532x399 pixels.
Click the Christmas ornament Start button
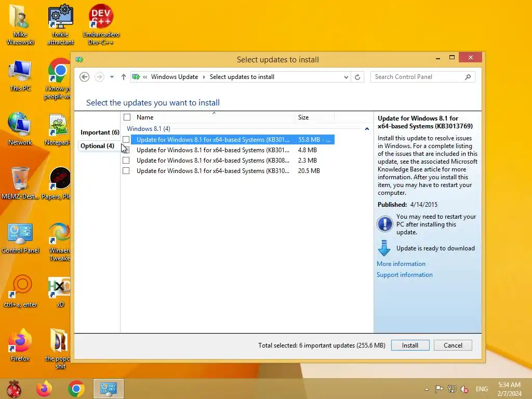click(x=14, y=389)
